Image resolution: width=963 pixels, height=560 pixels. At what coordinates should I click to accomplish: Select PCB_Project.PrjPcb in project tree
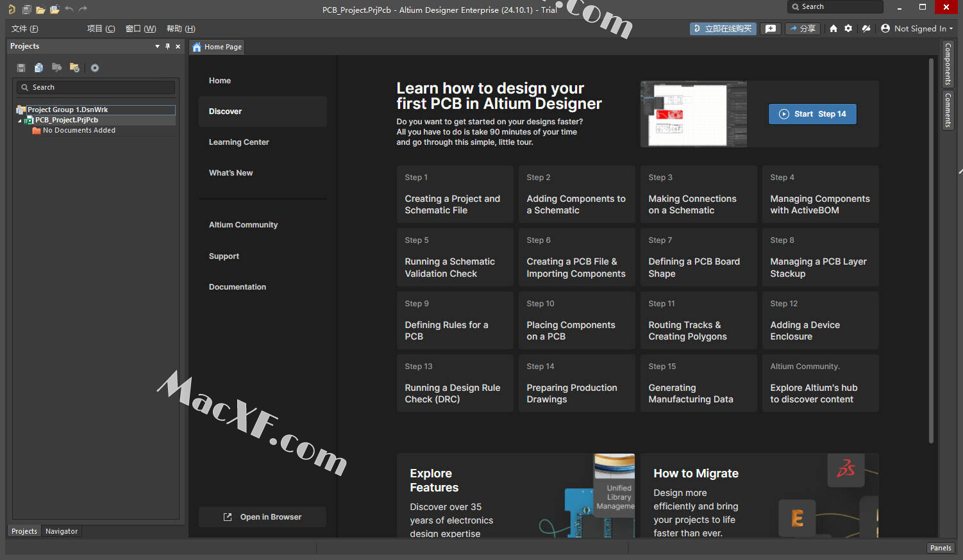click(67, 120)
